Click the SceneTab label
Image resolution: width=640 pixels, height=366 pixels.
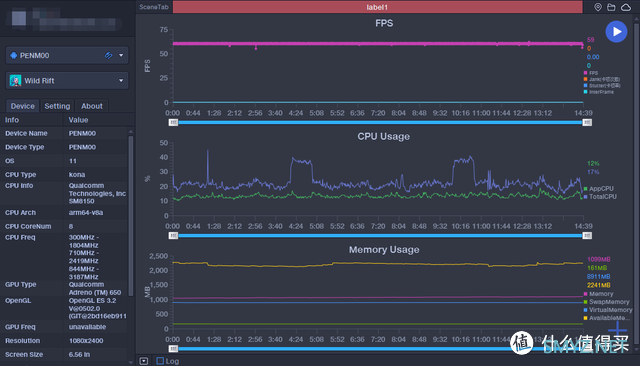pos(154,7)
